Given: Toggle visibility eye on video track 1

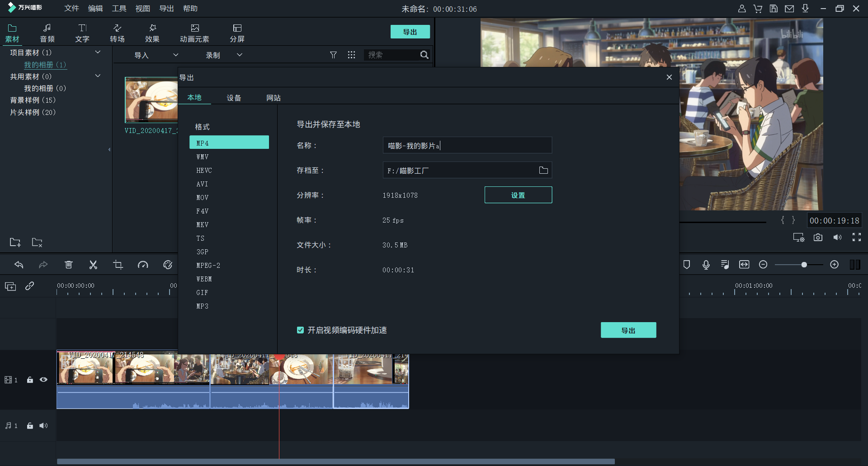Looking at the screenshot, I should [x=43, y=380].
